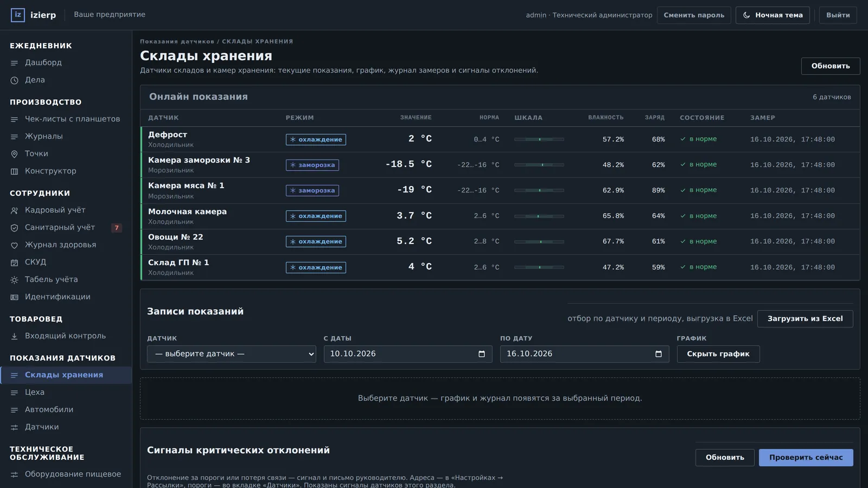Click the Санитарный учёт shield icon
The height and width of the screenshot is (488, 868).
[x=15, y=228]
